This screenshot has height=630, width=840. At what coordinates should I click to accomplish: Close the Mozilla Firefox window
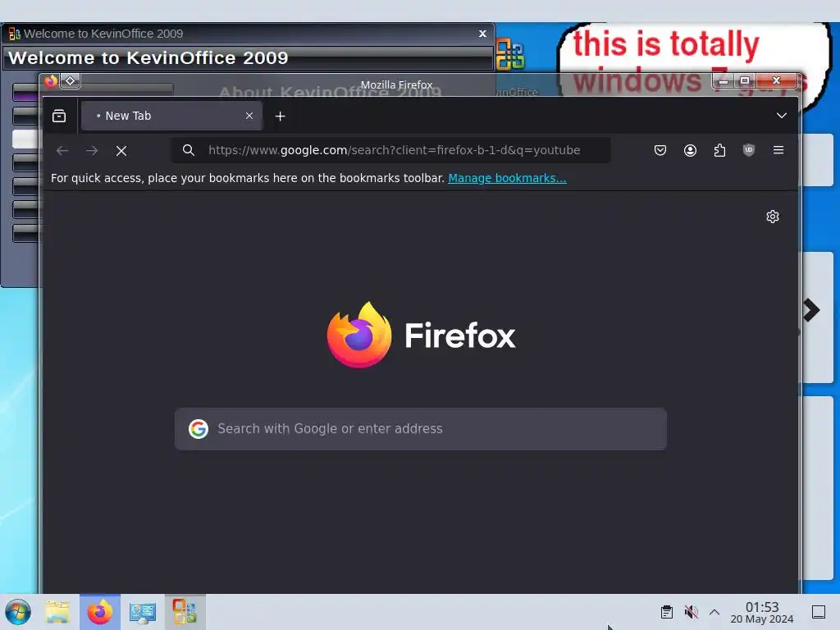[776, 81]
